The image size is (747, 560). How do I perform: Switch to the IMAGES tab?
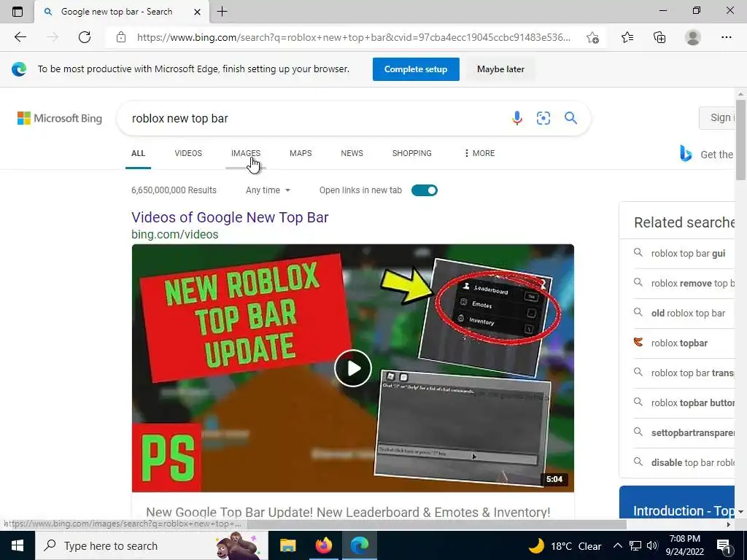coord(246,153)
